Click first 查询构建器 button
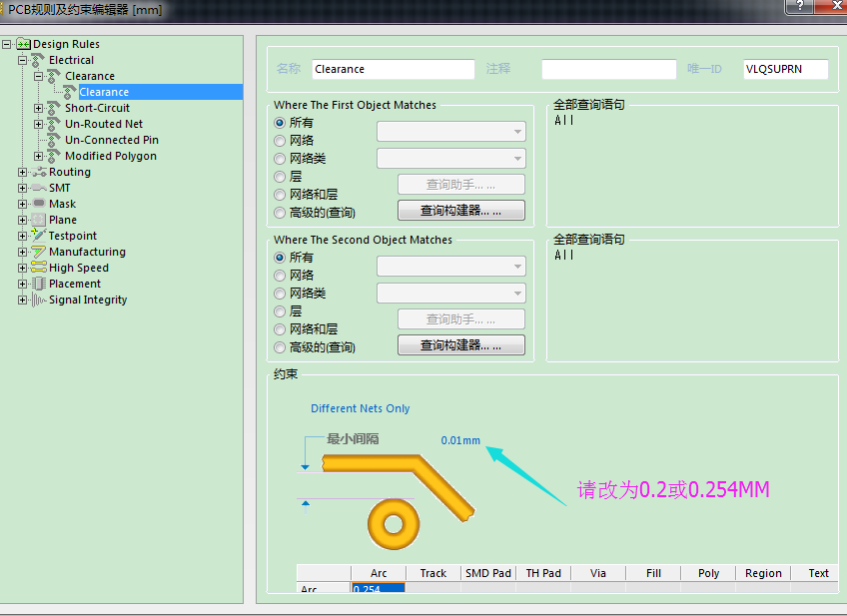The height and width of the screenshot is (616, 847). [460, 211]
